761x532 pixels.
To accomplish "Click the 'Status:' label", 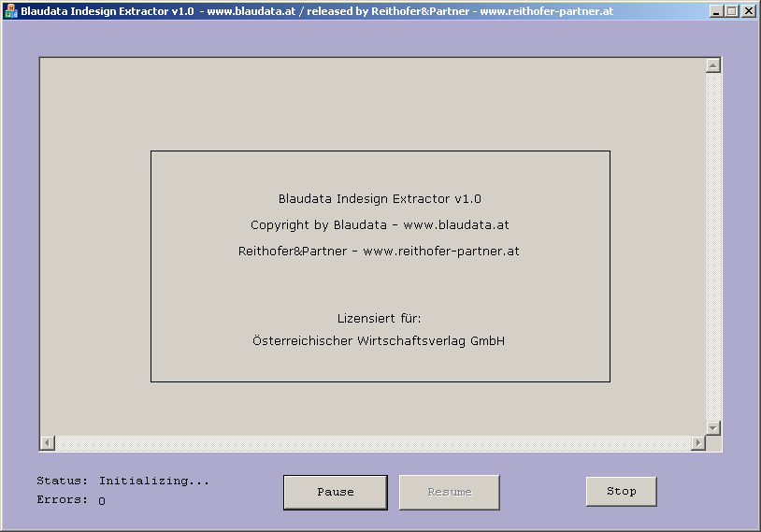I will pos(62,481).
